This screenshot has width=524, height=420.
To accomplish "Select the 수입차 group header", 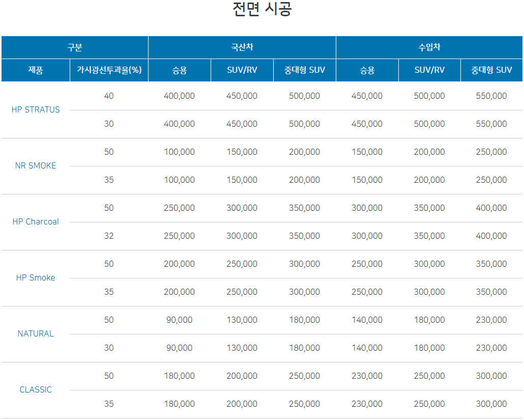I will coord(429,47).
